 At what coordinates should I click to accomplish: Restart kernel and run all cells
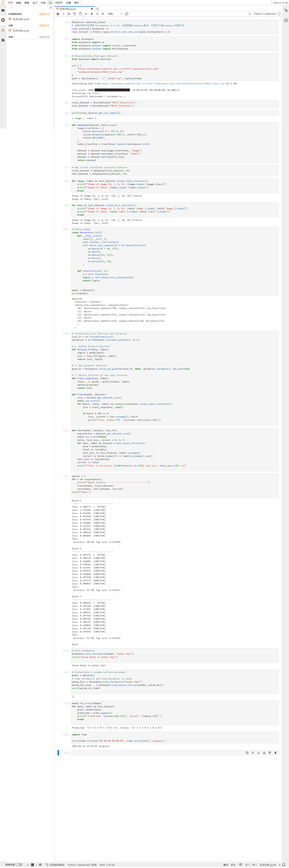tap(103, 14)
